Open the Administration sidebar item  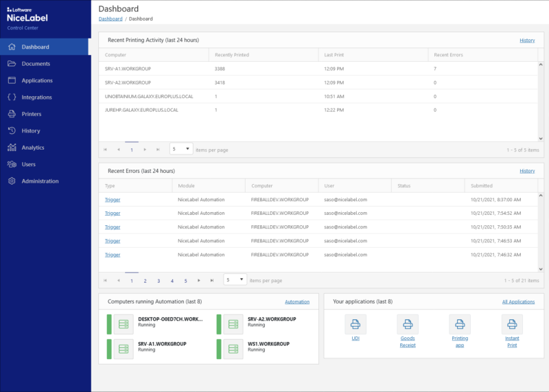40,181
